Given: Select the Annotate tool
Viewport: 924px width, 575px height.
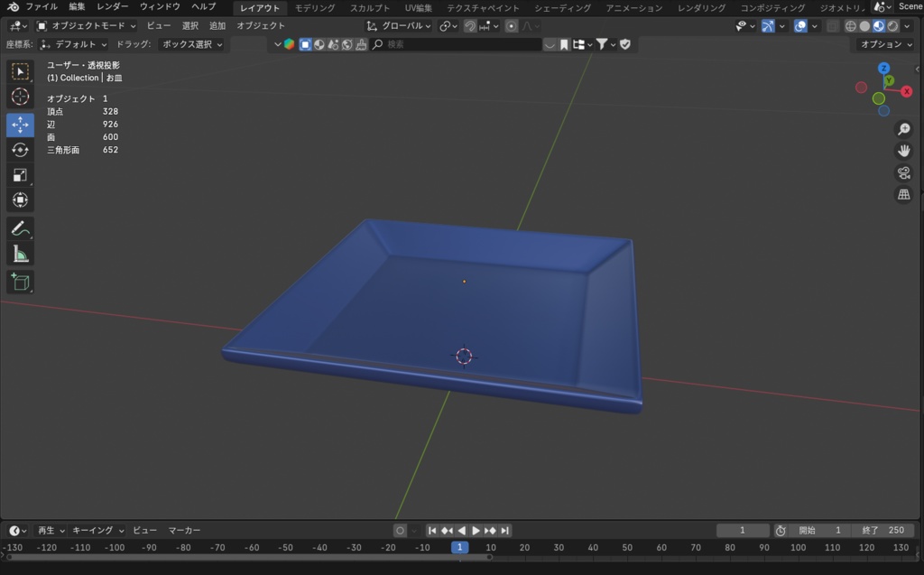Looking at the screenshot, I should [20, 227].
